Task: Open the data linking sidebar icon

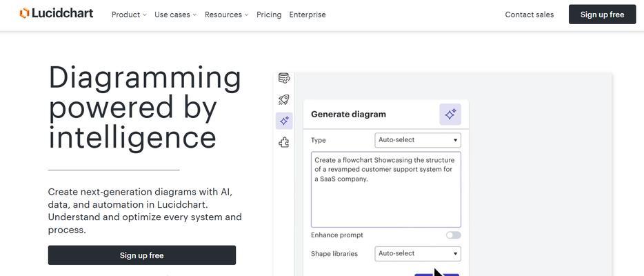Action: [284, 78]
